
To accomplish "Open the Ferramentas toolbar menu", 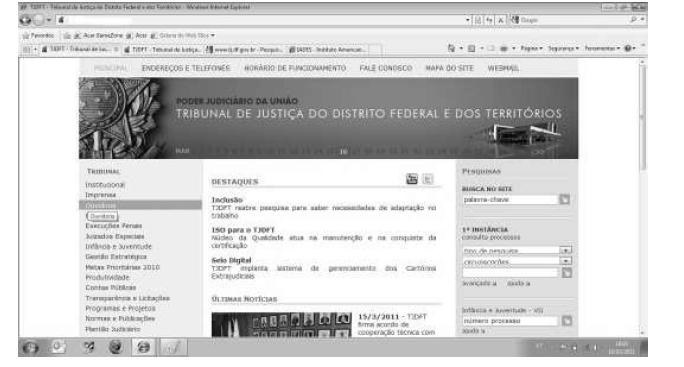I will pos(602,48).
